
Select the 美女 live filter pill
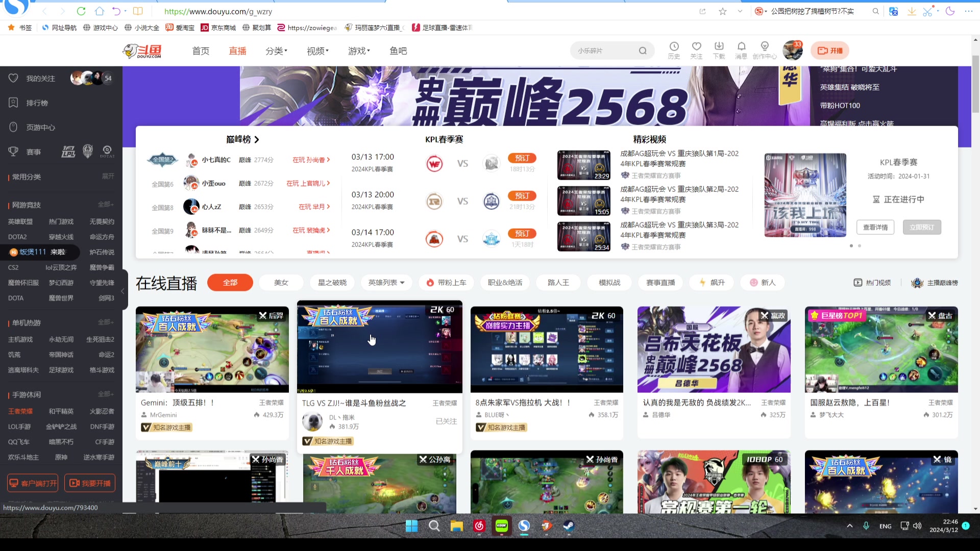[281, 283]
